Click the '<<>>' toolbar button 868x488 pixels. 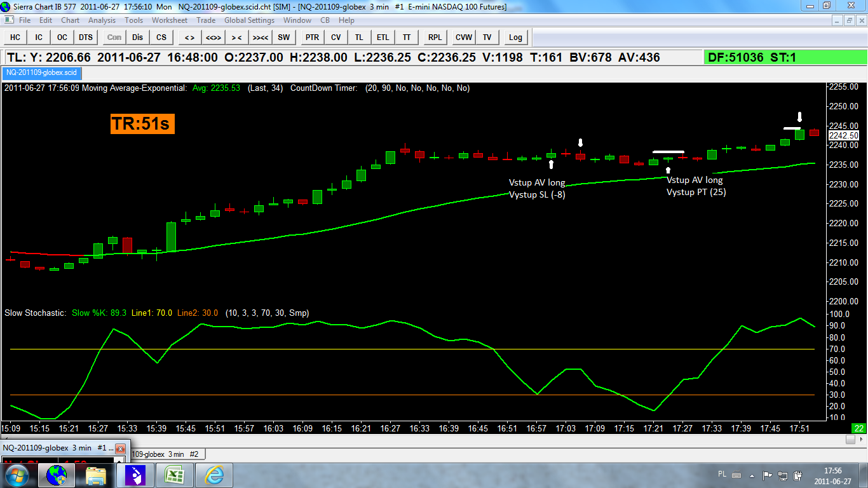coord(213,37)
